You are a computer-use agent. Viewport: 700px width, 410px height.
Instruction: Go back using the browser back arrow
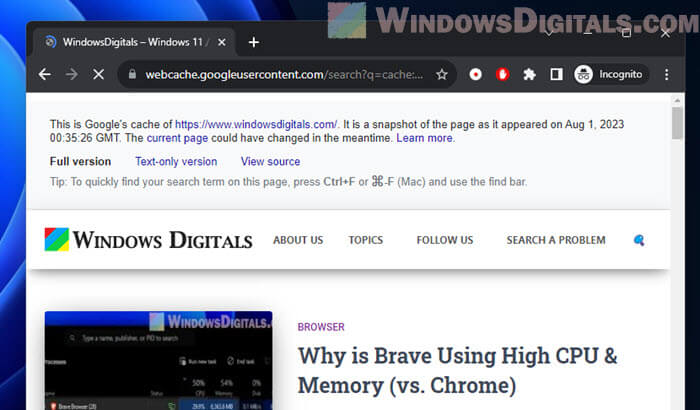[45, 74]
